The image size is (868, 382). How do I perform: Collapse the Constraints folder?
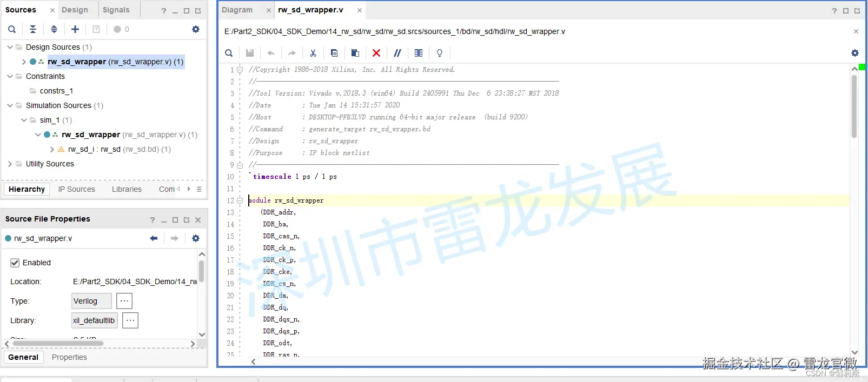(x=10, y=76)
